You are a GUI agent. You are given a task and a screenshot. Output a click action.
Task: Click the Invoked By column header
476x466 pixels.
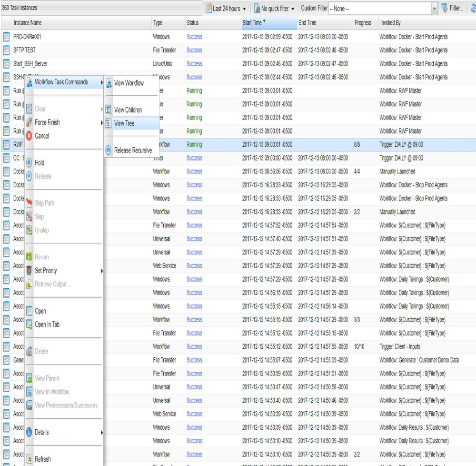390,23
